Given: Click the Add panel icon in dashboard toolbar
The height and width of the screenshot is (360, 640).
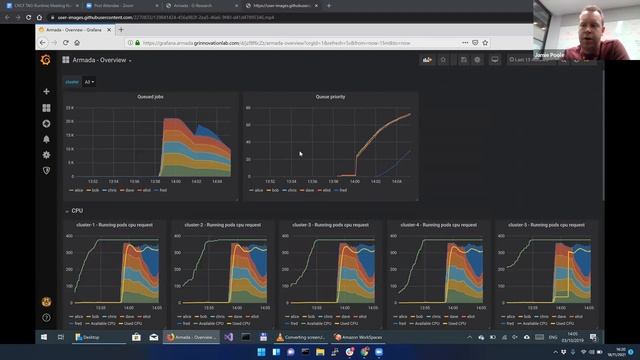Looking at the screenshot, I should point(427,60).
